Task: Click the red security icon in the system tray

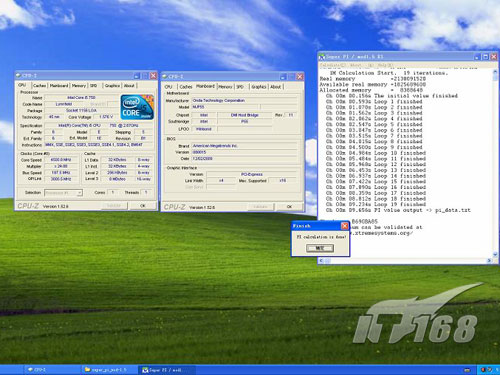Action: pos(483,370)
